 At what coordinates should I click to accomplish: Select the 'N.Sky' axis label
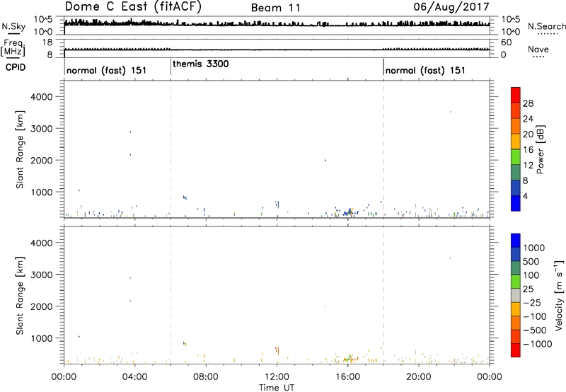[x=13, y=27]
